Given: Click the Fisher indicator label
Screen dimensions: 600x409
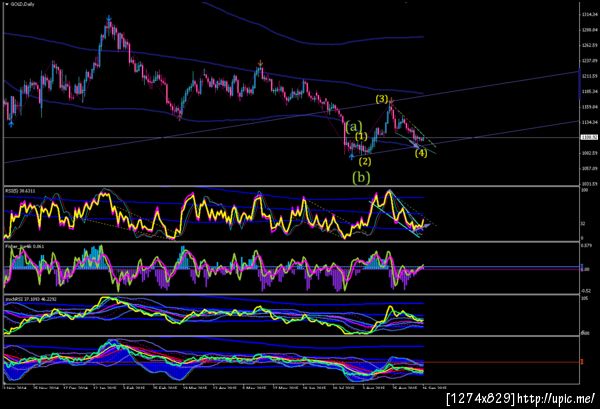Looking at the screenshot, I should (24, 246).
